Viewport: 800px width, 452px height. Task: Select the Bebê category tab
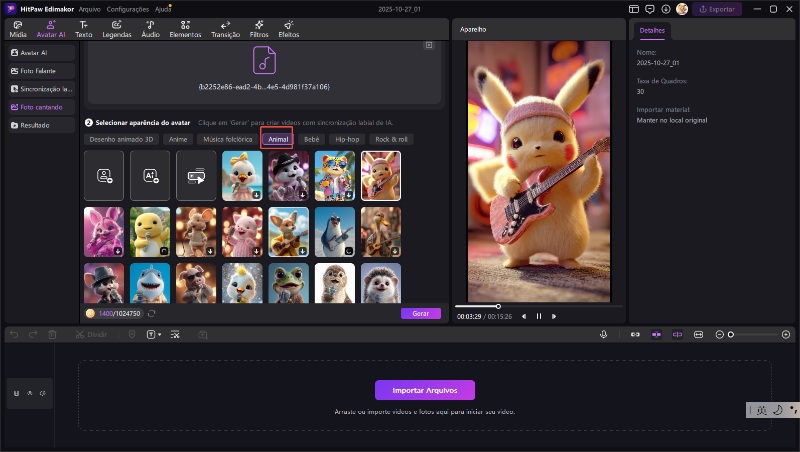coord(312,139)
